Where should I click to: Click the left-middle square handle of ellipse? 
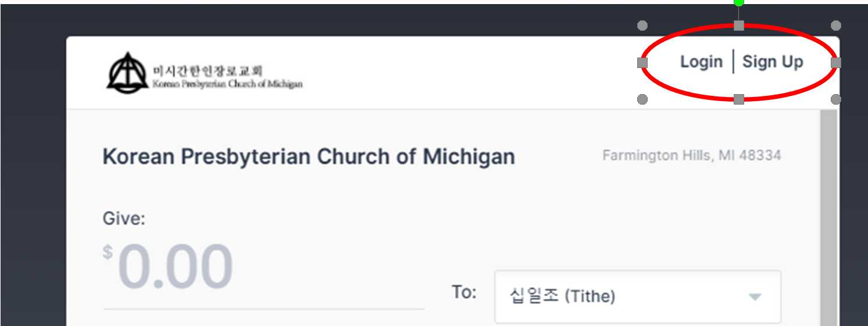[x=642, y=62]
